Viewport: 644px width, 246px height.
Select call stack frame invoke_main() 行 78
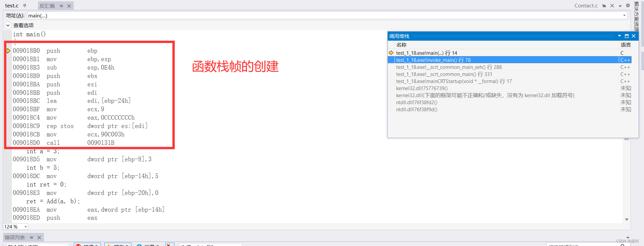[x=433, y=60]
